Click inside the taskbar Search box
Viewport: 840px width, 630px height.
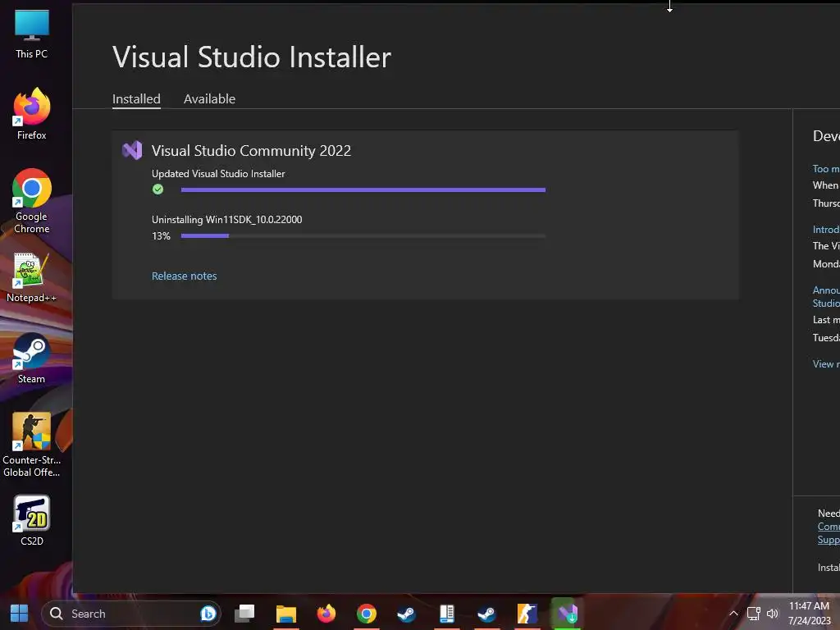coord(131,614)
